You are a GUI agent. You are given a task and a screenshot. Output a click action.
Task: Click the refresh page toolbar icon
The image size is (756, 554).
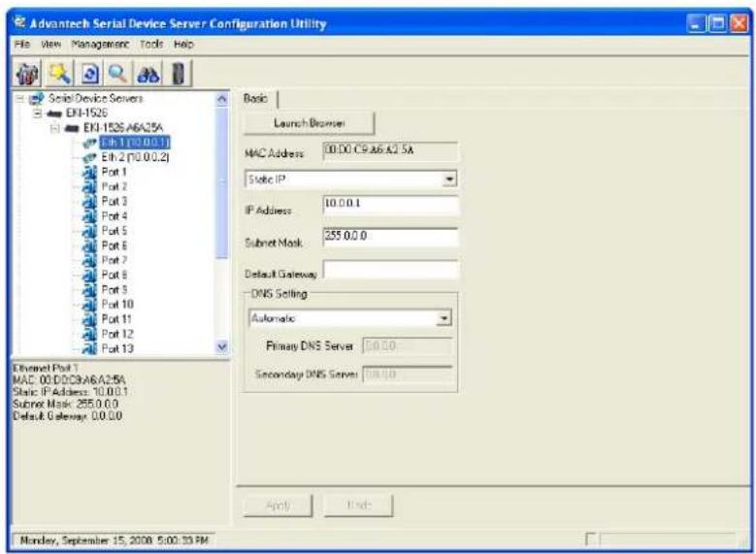90,74
